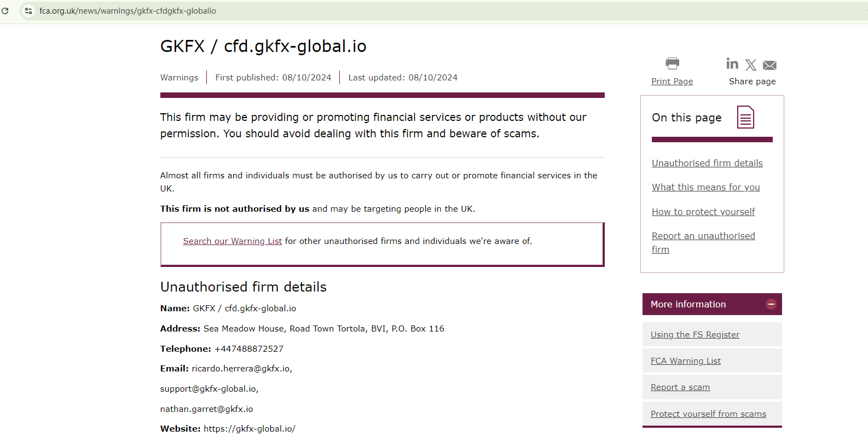The image size is (868, 442).
Task: Open Protect yourself from scams
Action: (708, 414)
